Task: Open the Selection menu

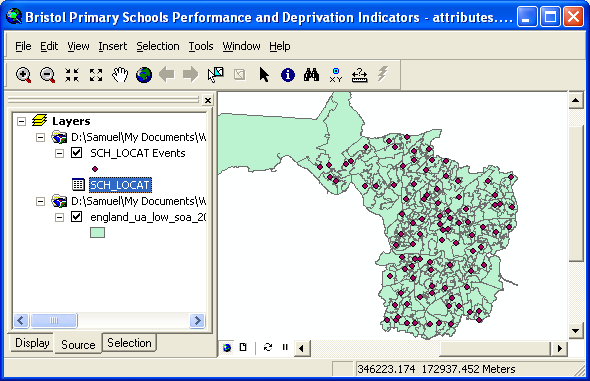Action: click(158, 46)
